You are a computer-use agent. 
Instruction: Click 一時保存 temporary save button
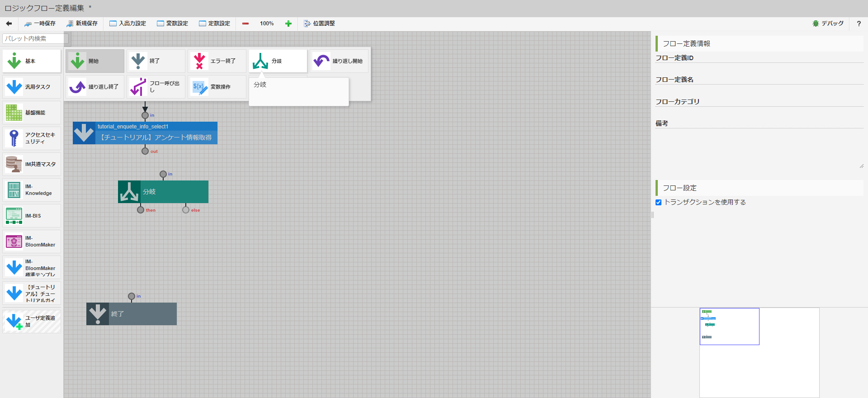click(x=40, y=24)
